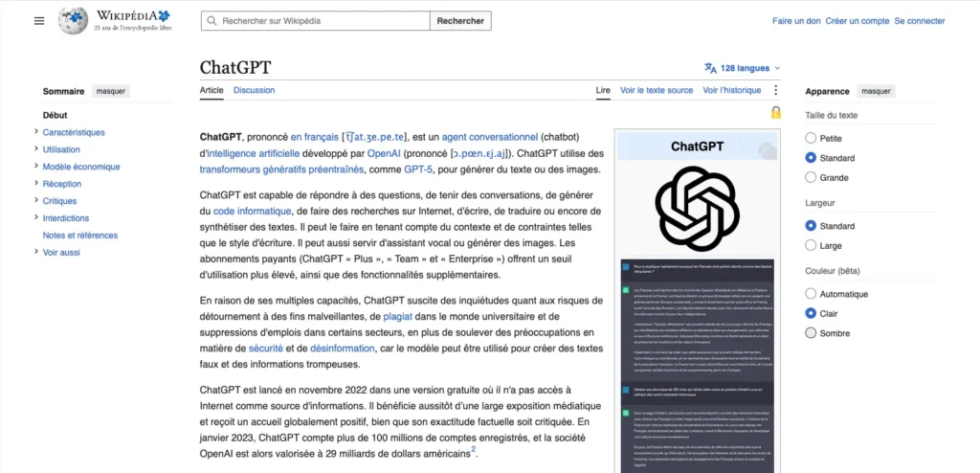Viewport: 980px width, 473px height.
Task: Open the désinformation link
Action: click(343, 348)
